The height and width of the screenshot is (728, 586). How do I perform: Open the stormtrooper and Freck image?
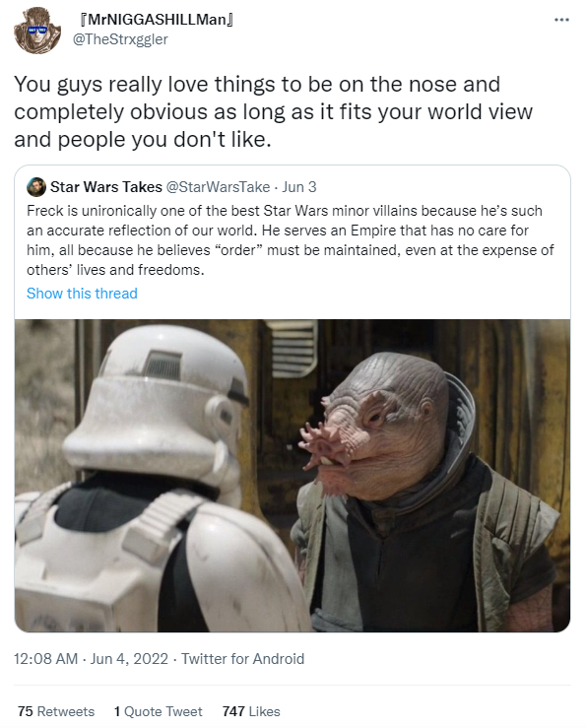293,476
